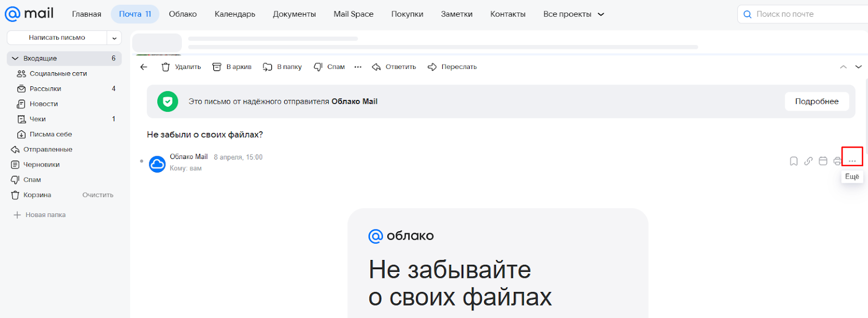Open the Входящие folder

point(64,58)
